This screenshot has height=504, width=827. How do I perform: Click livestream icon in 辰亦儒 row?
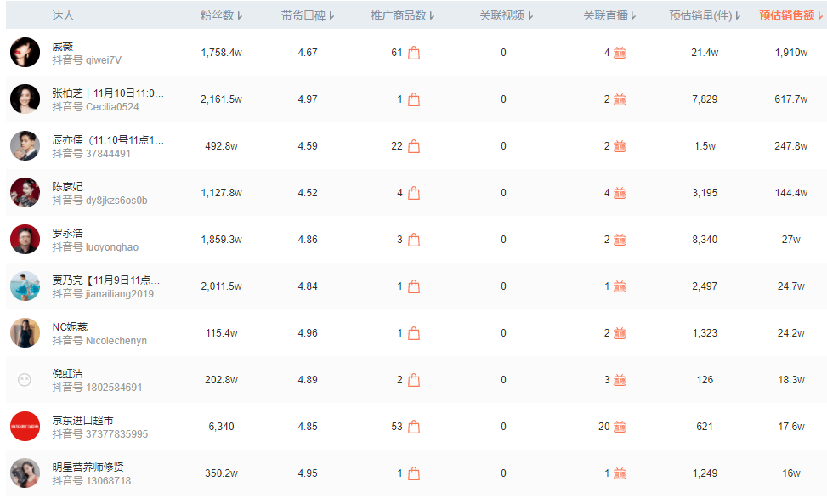(620, 146)
